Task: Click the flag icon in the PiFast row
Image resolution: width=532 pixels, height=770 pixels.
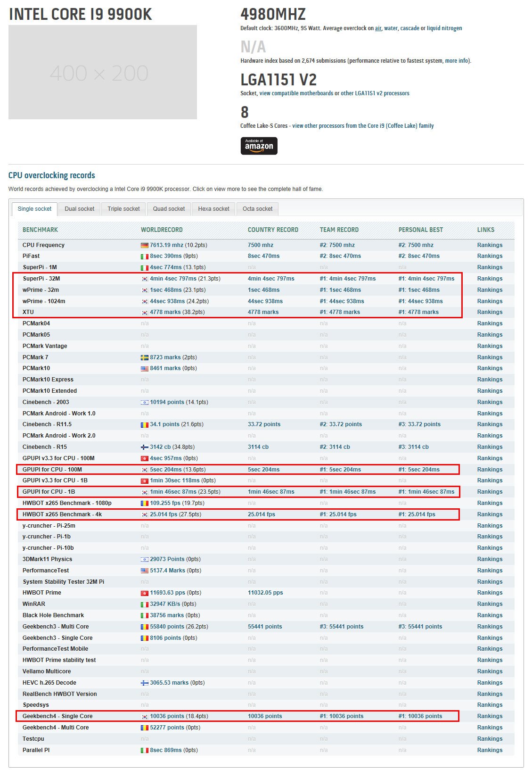Action: pos(145,257)
